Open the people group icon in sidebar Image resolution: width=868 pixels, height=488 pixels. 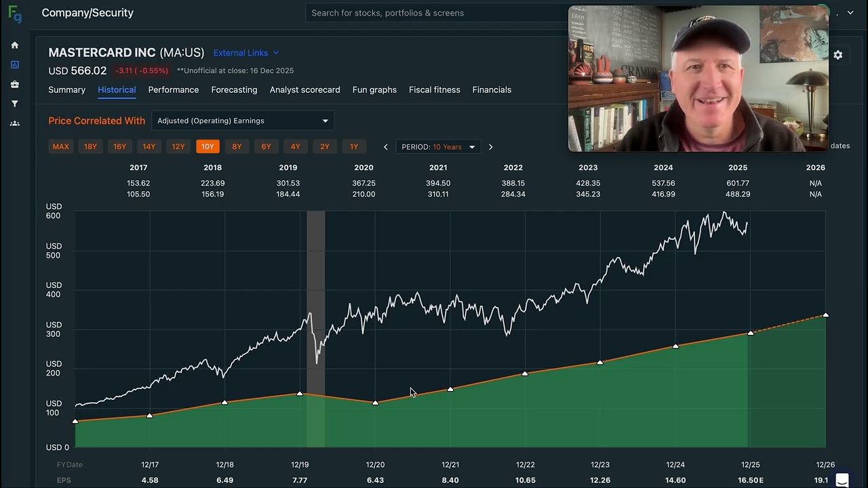tap(15, 123)
